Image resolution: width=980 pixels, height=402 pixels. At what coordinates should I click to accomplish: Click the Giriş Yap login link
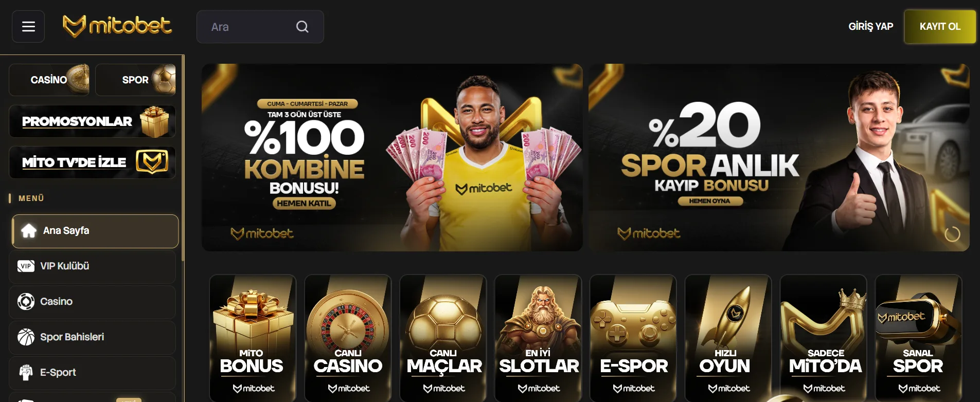[870, 27]
